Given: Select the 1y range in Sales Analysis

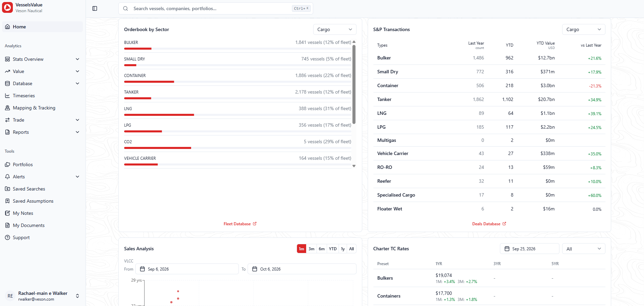Looking at the screenshot, I should tap(343, 249).
